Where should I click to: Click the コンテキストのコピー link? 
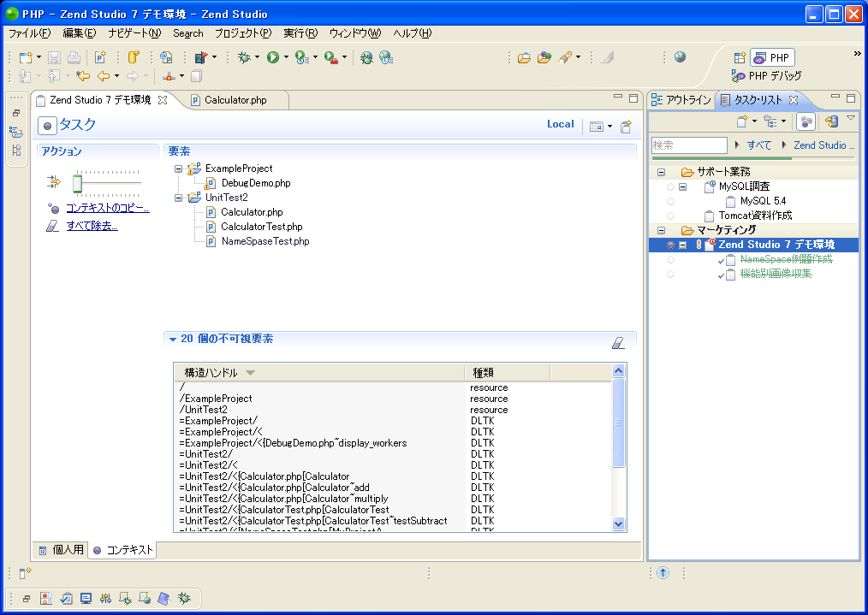click(x=107, y=208)
